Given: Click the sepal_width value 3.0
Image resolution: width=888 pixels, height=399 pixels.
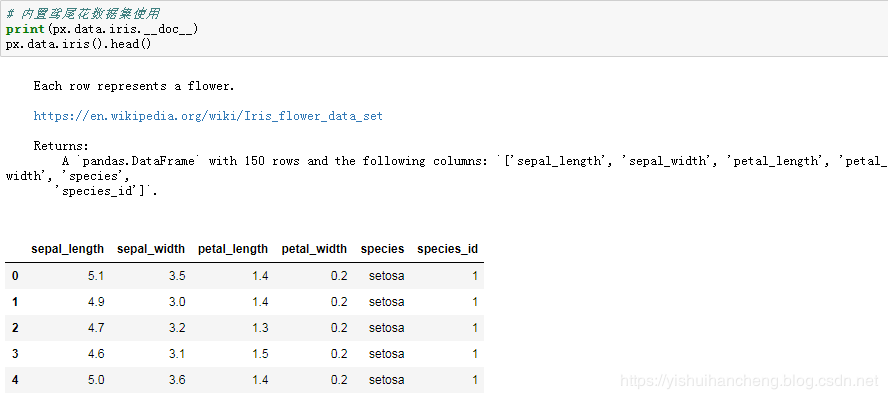Looking at the screenshot, I should click(177, 302).
